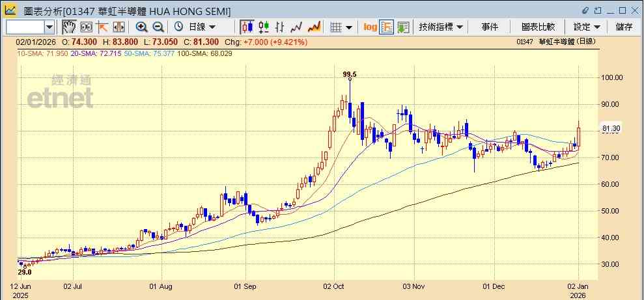Click the 03 Nov date axis label
Viewport: 644px width, 300px height.
pos(414,286)
